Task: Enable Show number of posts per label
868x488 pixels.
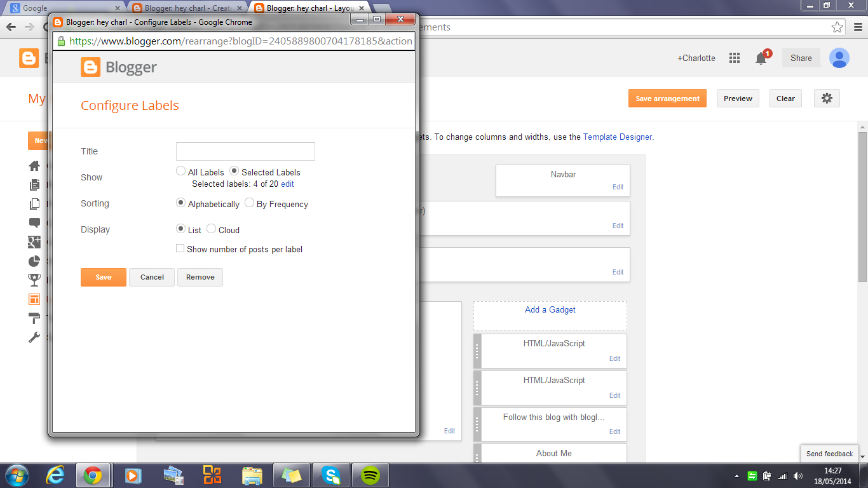Action: pyautogui.click(x=180, y=248)
